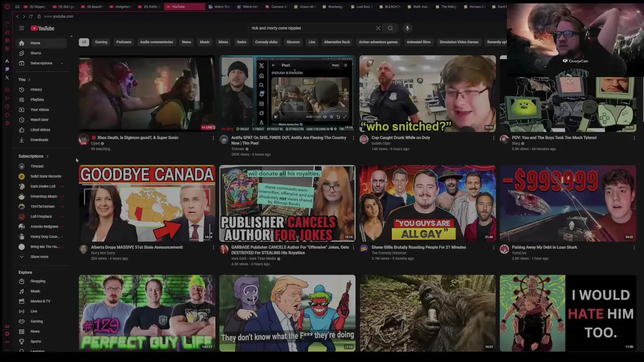Open live Xbox Death stream thumbnail

[x=146, y=94]
